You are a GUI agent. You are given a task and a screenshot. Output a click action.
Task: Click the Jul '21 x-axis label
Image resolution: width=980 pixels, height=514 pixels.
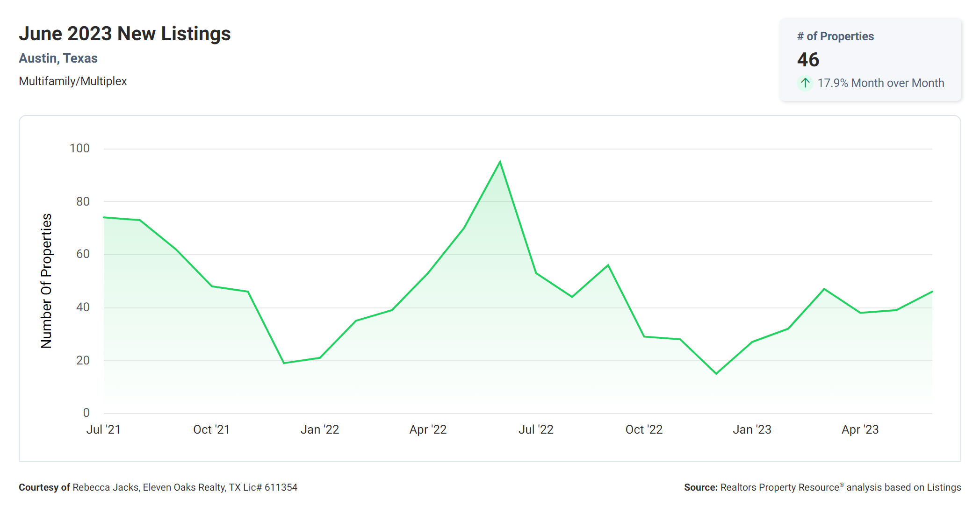pyautogui.click(x=103, y=429)
